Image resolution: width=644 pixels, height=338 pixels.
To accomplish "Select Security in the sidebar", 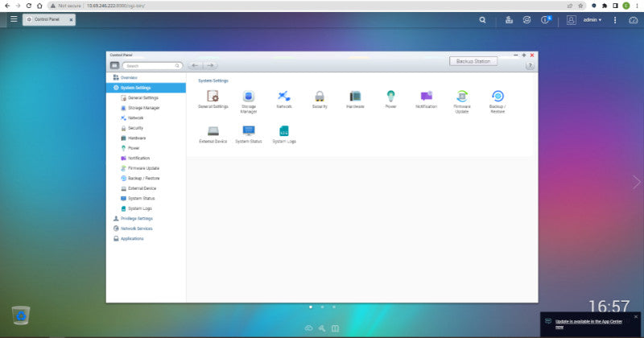I will coord(146,128).
